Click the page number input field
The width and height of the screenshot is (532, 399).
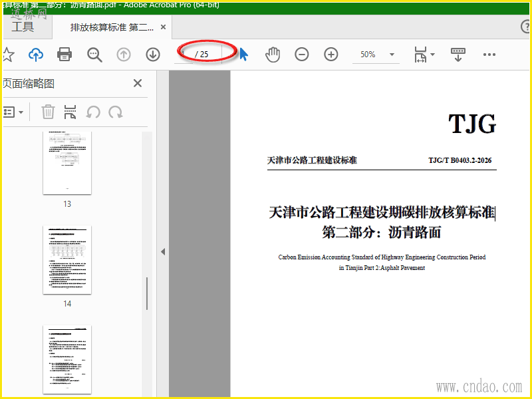(184, 55)
